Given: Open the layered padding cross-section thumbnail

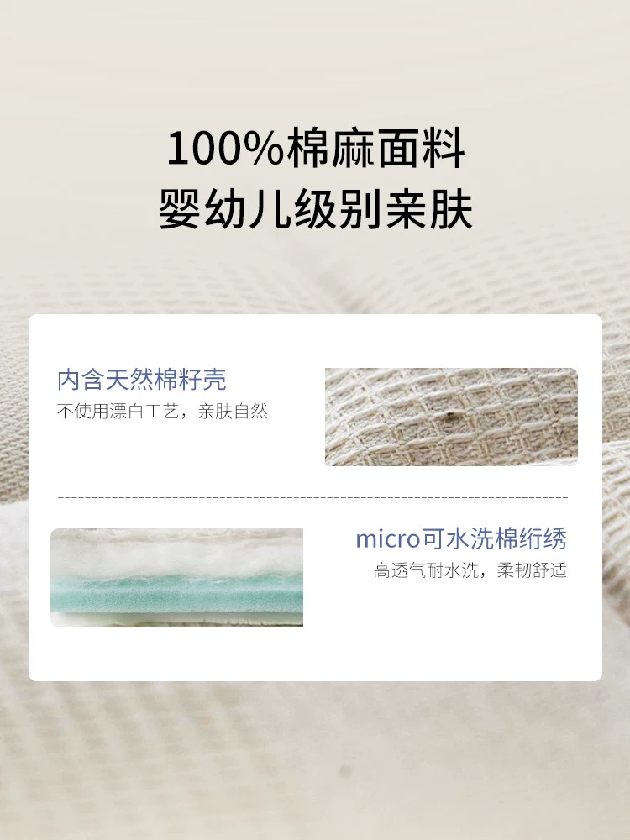Looking at the screenshot, I should point(176,578).
